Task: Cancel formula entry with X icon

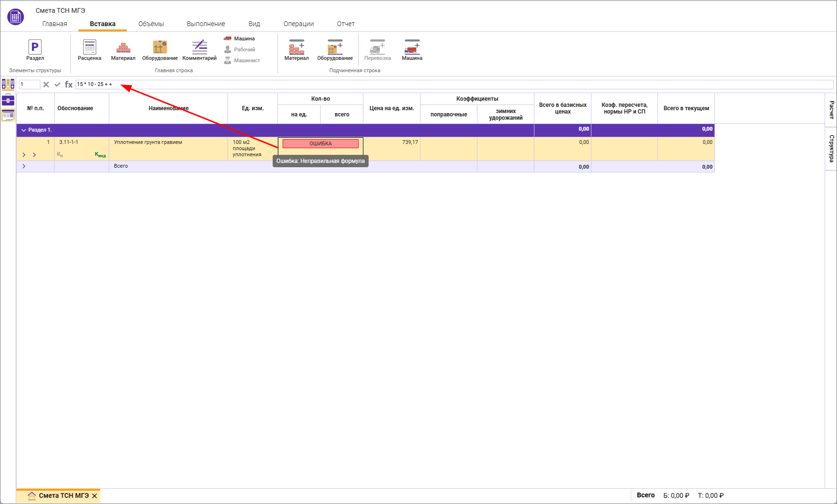Action: pos(46,85)
